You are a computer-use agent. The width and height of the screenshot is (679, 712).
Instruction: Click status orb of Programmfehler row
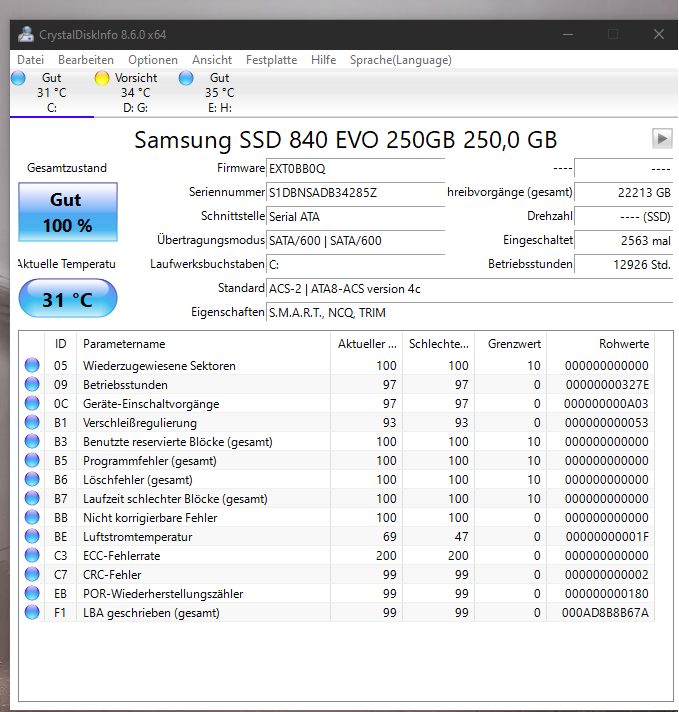pos(32,460)
